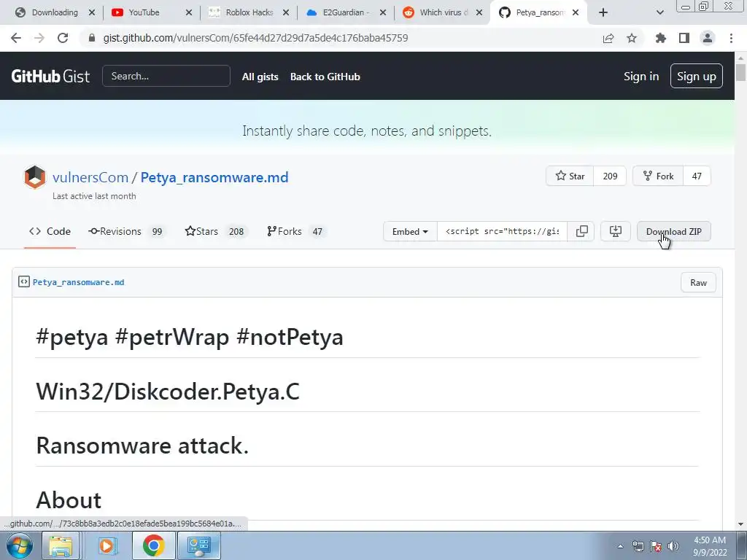Viewport: 747px width, 560px height.
Task: Open the Petya_ransomware.md title link
Action: pos(214,177)
